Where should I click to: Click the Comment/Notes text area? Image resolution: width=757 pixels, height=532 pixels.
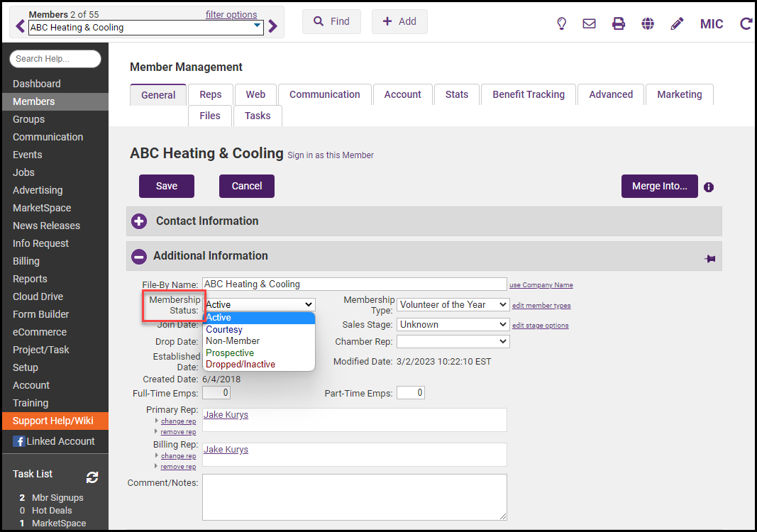(354, 497)
